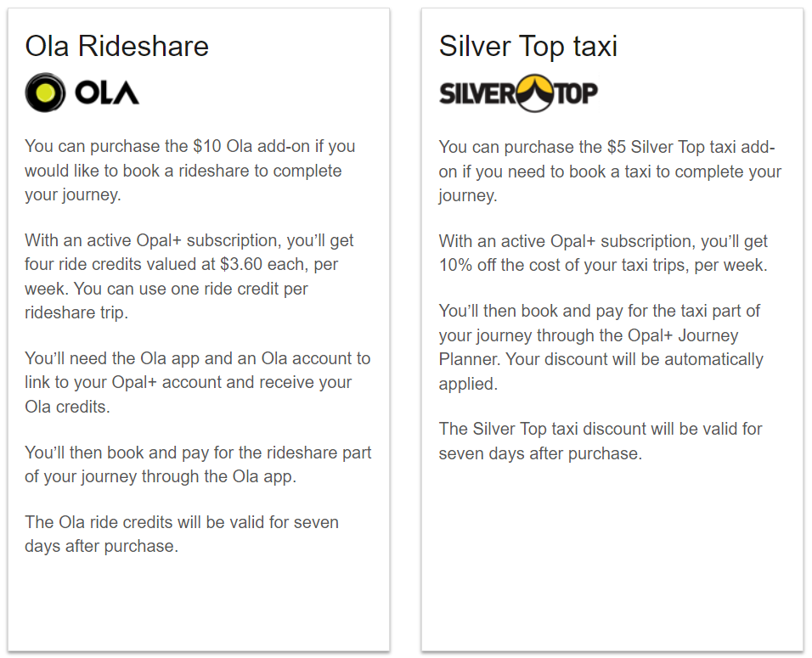812x658 pixels.
Task: Click the 10% off taxi trips paragraph
Action: [603, 253]
